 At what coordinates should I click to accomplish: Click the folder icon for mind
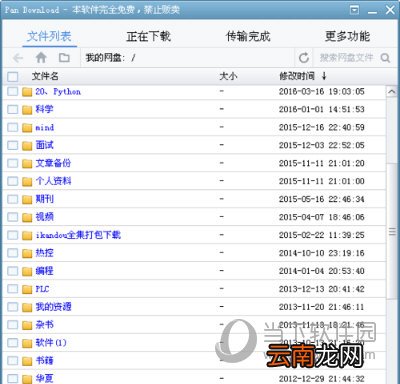tap(27, 128)
